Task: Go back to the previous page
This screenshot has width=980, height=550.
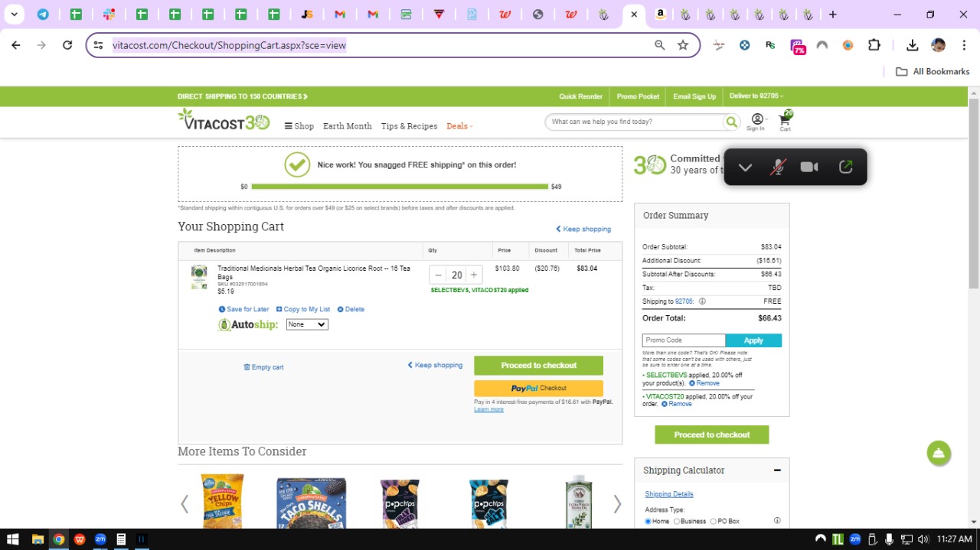Action: coord(16,45)
